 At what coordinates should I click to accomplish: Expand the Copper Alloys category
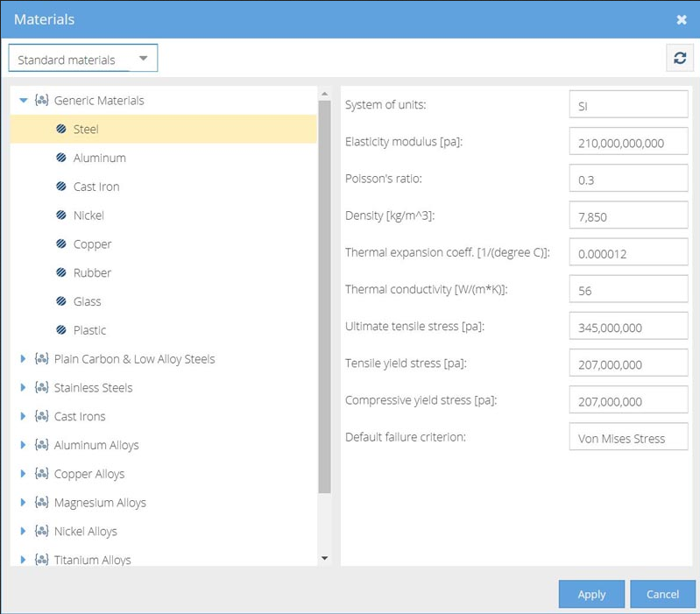coord(24,474)
